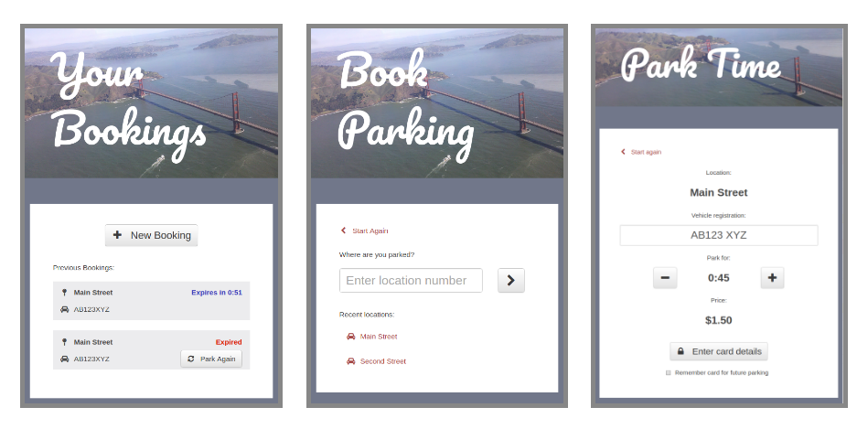Click the red car icon next to Second Street
The image size is (868, 429).
click(350, 361)
